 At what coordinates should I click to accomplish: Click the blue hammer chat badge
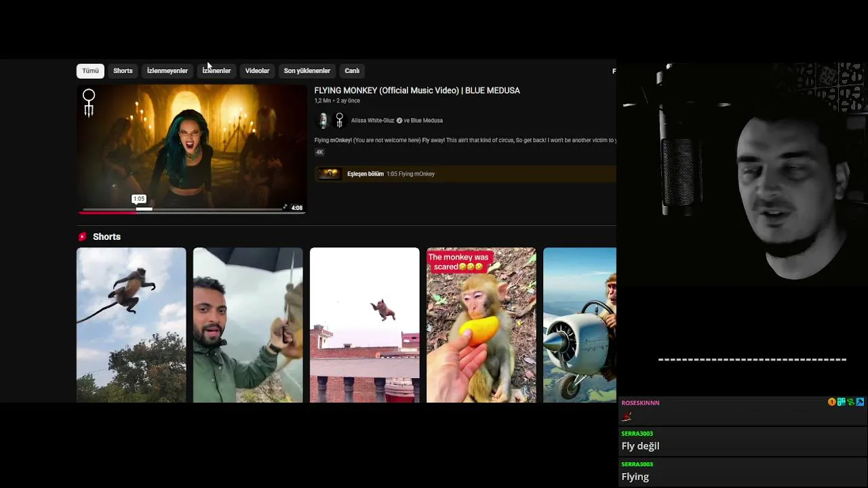860,402
